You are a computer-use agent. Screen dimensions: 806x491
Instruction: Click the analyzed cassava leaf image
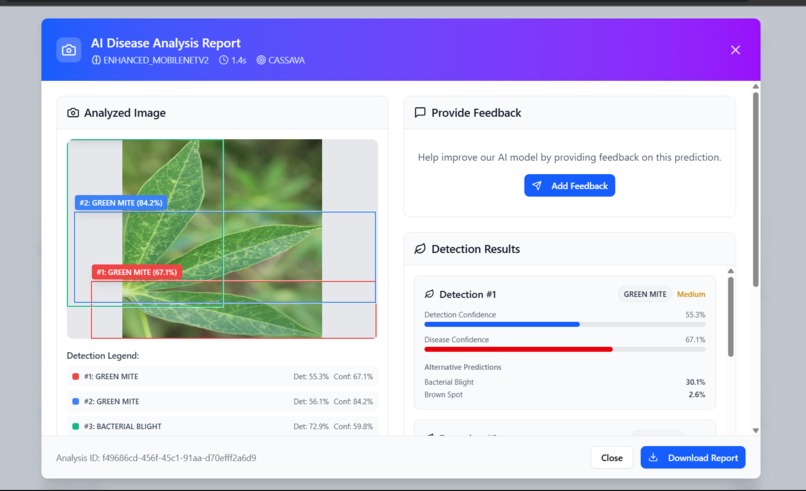coord(222,239)
